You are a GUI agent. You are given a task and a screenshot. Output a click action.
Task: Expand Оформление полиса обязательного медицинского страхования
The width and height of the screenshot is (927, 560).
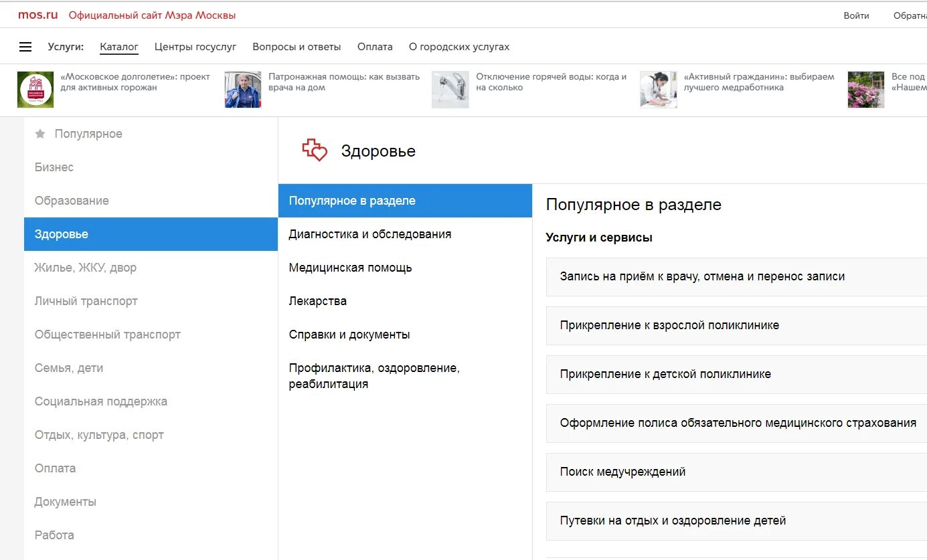[x=736, y=424]
